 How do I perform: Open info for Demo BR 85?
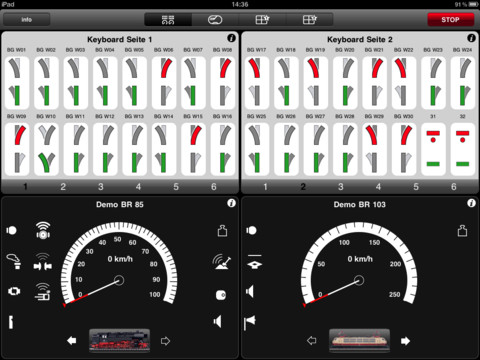231,203
